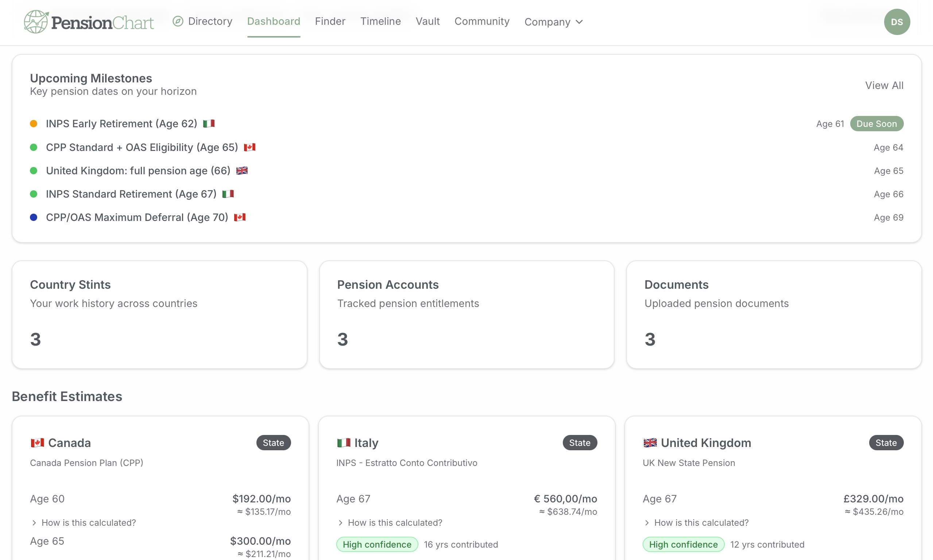Click the '$300.00/mo' Age 65 estimate
This screenshot has height=560, width=933.
click(260, 541)
